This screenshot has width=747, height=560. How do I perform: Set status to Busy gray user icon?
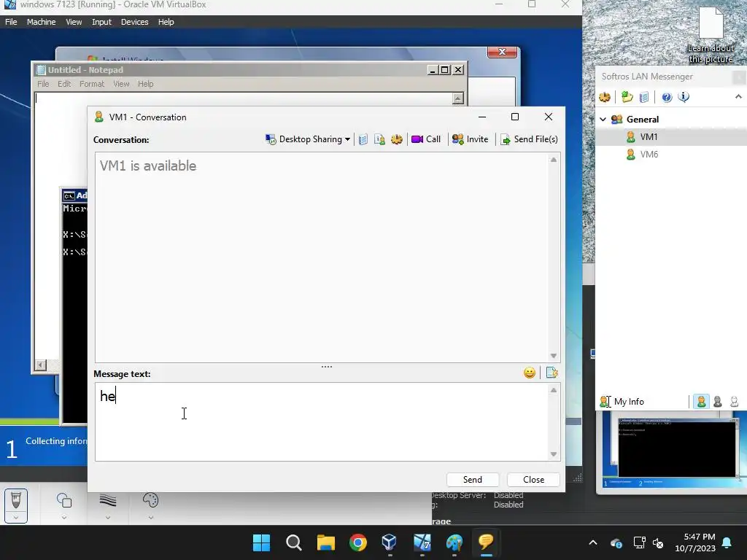[x=718, y=402]
